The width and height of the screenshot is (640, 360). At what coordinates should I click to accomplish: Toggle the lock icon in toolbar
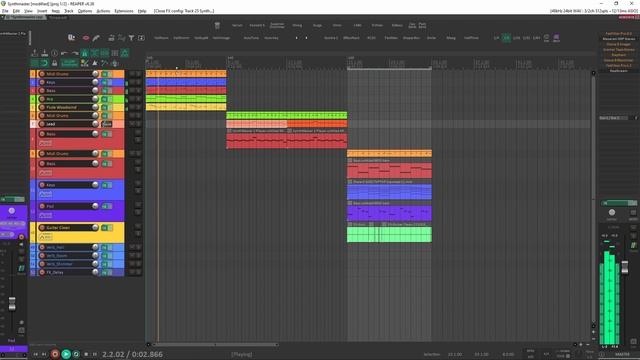coord(54,63)
